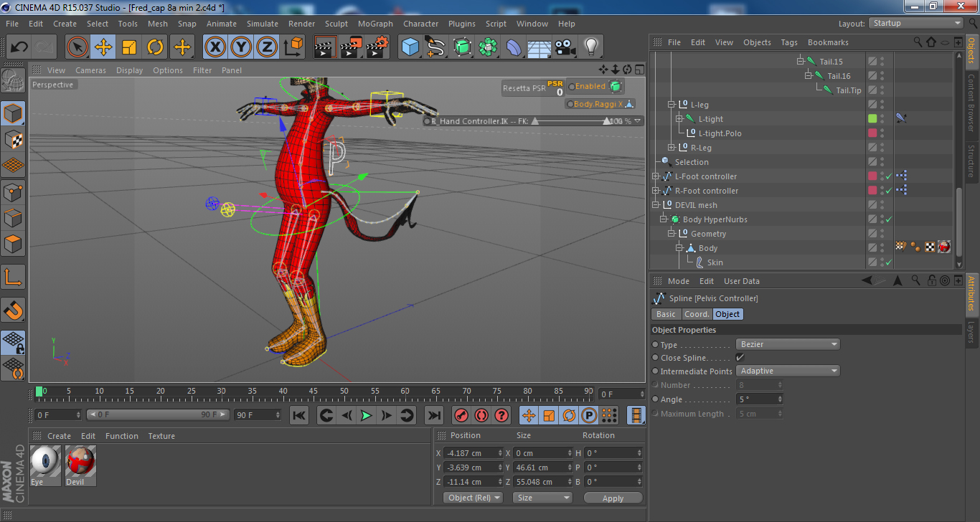Select the Devil material thumbnail

coord(80,462)
